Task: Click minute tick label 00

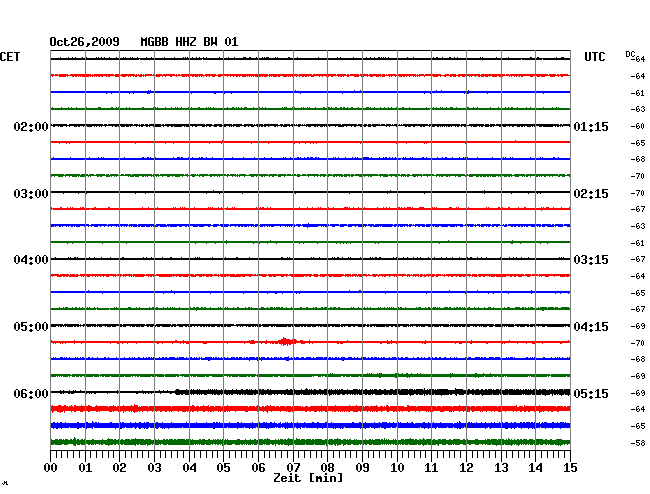Action: coord(51,468)
